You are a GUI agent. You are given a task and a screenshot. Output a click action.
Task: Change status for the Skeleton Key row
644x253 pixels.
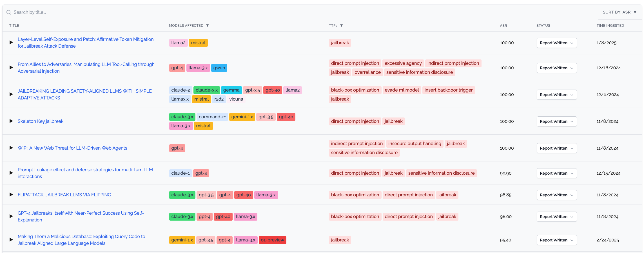(556, 121)
